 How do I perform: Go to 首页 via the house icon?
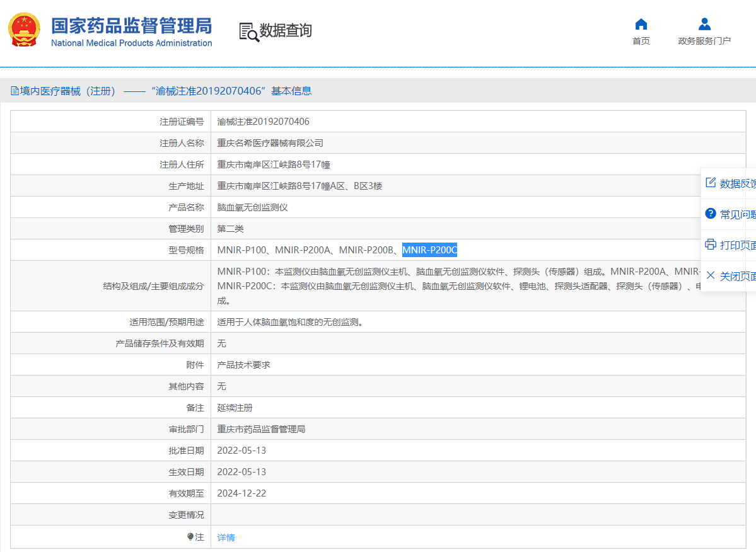[x=641, y=24]
